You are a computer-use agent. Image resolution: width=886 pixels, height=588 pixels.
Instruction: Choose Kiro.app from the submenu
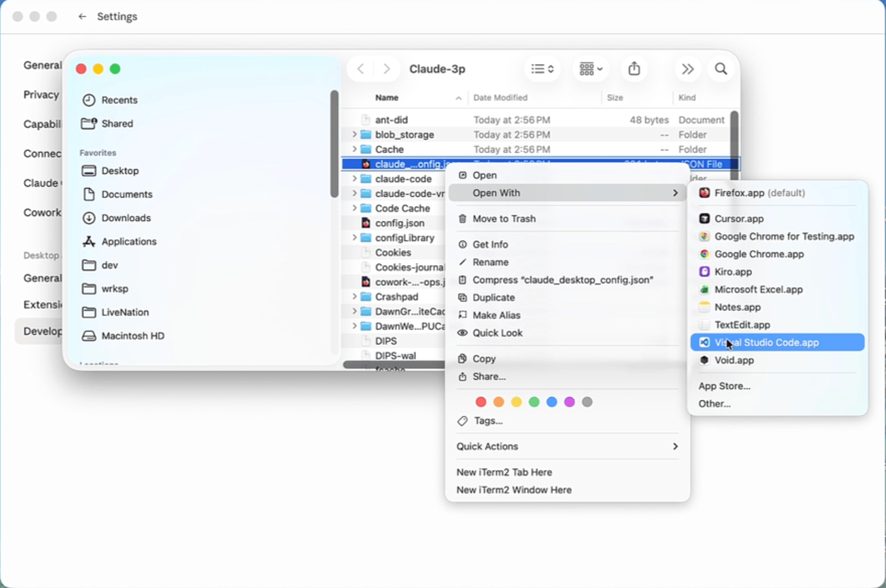point(777,272)
